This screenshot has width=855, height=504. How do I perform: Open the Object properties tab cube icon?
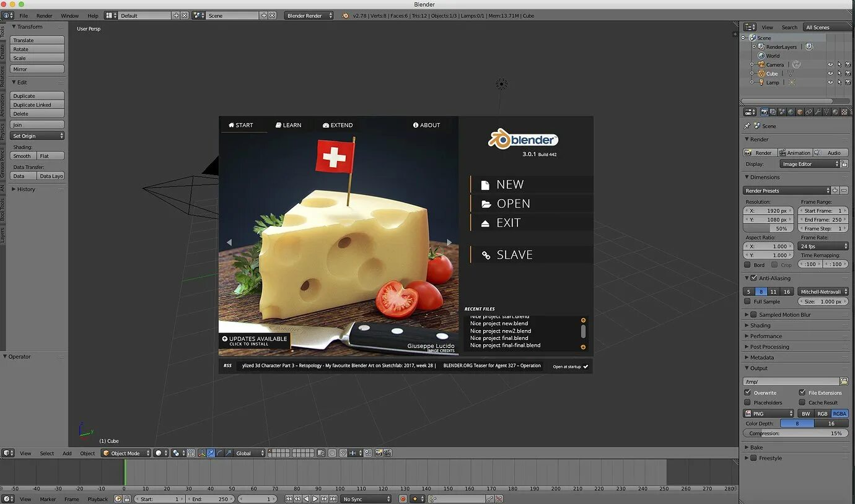pos(800,112)
